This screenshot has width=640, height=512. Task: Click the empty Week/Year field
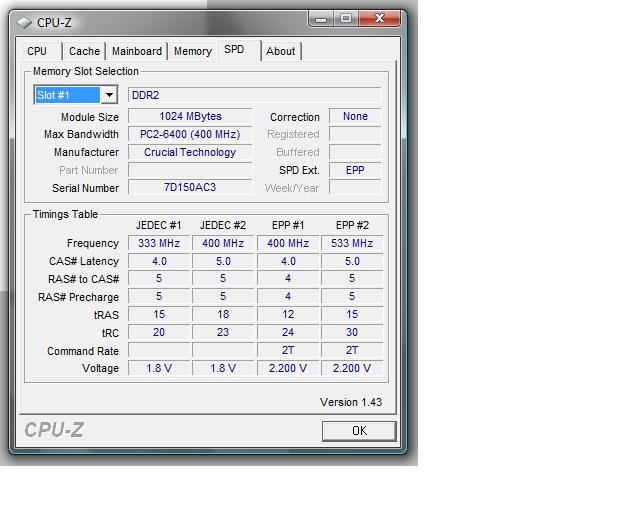(x=355, y=187)
